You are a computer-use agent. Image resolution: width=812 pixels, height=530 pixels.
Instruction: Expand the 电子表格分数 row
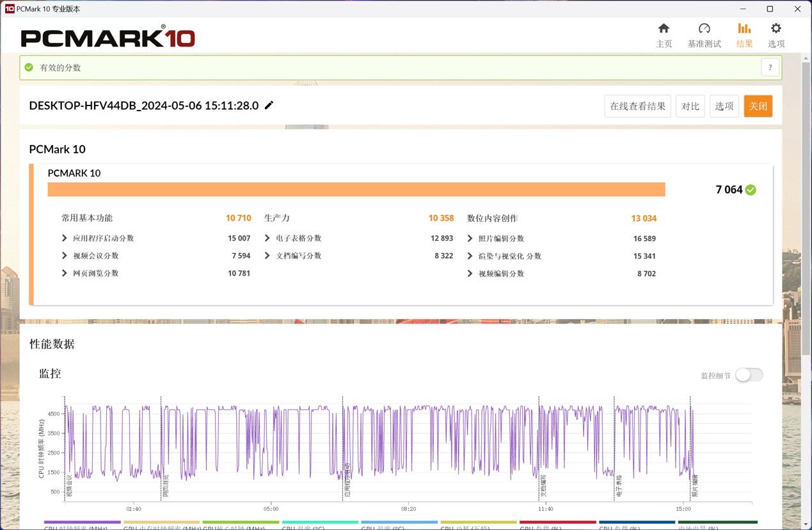click(x=267, y=238)
